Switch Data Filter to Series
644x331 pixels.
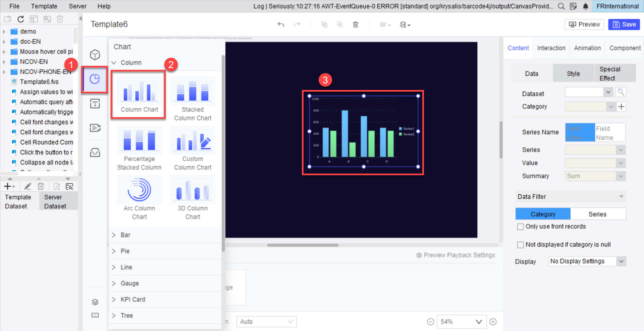[598, 214]
